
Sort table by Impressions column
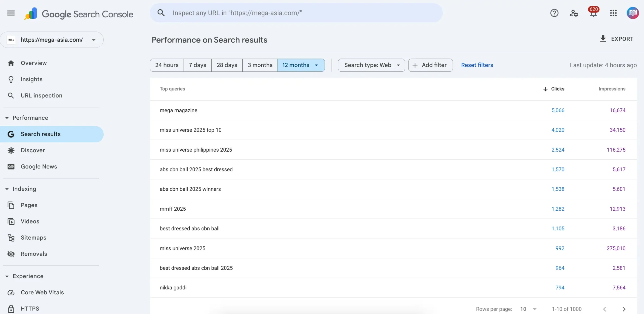pos(612,89)
